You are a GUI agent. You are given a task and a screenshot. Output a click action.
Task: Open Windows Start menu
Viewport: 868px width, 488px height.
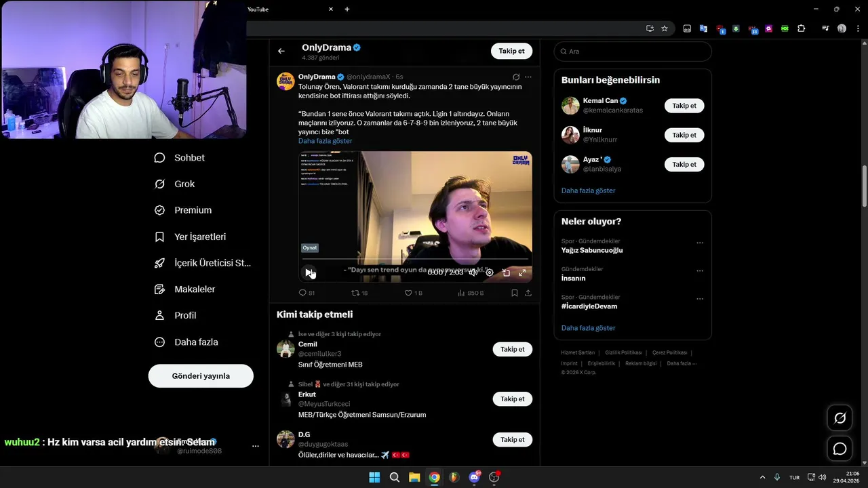tap(374, 477)
